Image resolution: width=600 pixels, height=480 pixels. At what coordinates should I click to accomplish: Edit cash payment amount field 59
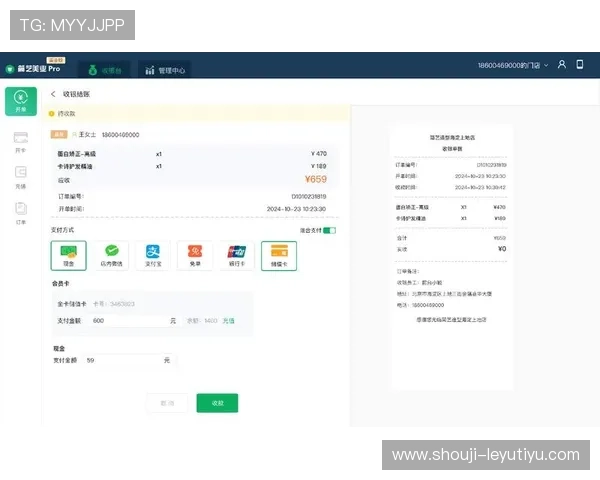[x=126, y=360]
